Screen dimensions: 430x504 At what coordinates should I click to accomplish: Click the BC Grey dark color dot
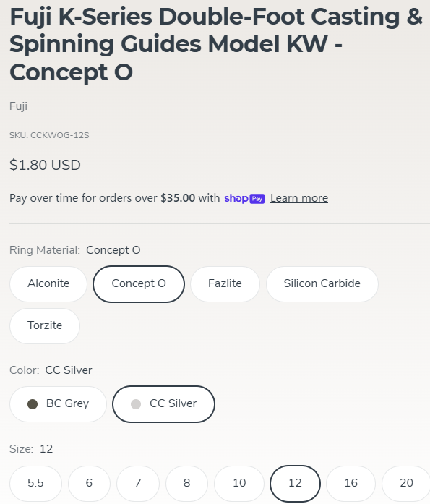tap(33, 404)
